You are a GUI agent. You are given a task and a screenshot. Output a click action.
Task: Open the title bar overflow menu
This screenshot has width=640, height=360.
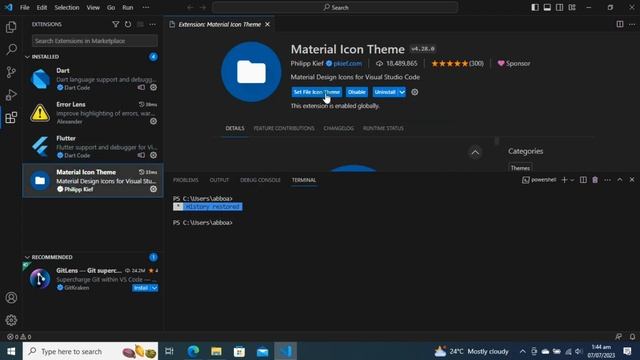[146, 7]
